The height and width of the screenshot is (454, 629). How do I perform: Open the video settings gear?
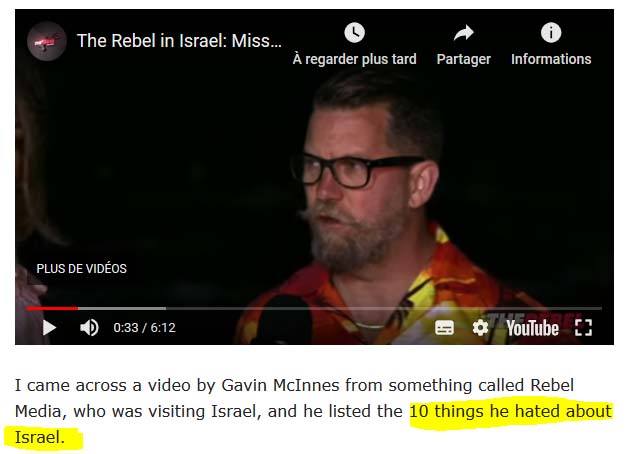pos(480,328)
